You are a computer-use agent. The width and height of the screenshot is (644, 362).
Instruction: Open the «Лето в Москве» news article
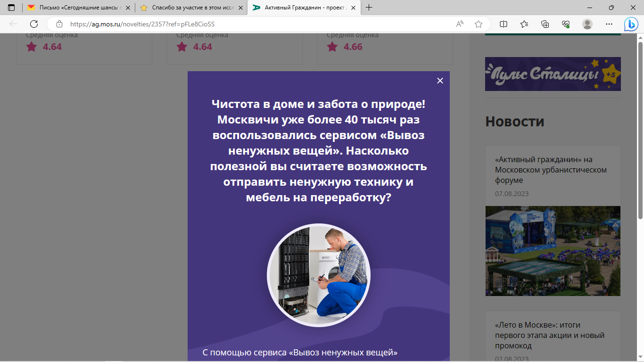[x=550, y=335]
